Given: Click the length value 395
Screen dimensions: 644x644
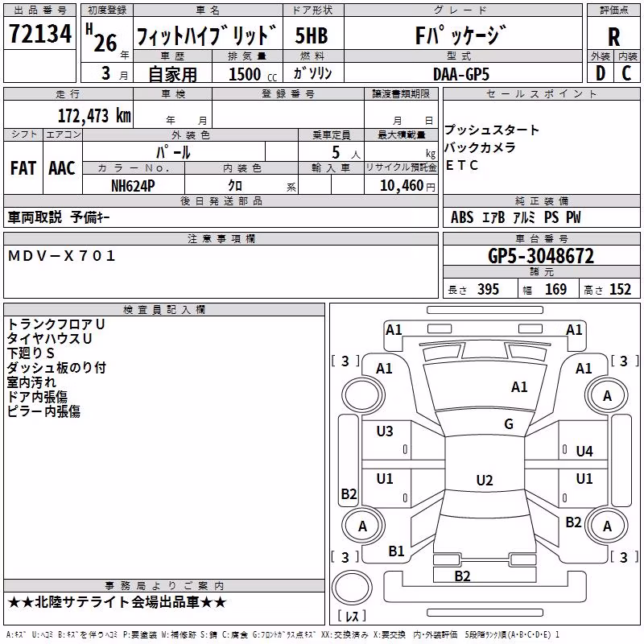Looking at the screenshot, I should pos(488,290).
